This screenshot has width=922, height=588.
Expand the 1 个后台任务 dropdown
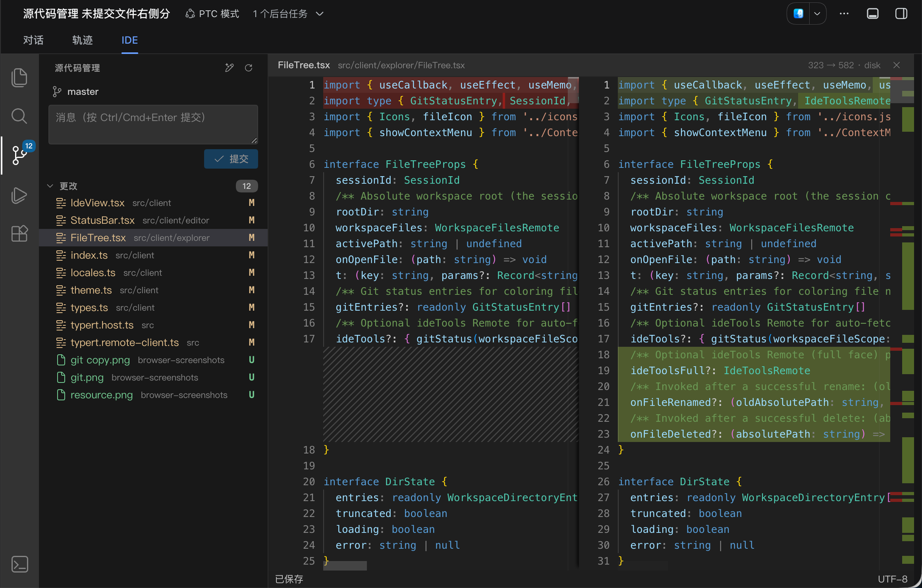click(x=288, y=14)
